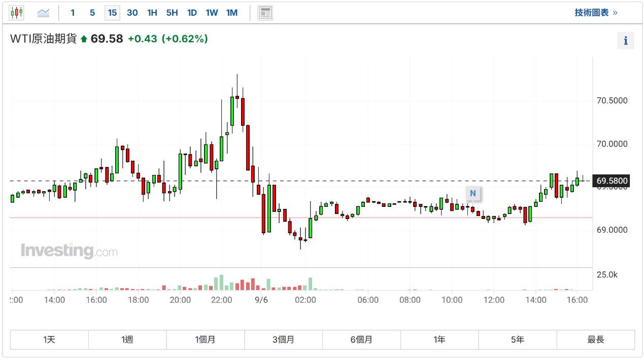Open the 技術圖表 link

click(x=596, y=13)
